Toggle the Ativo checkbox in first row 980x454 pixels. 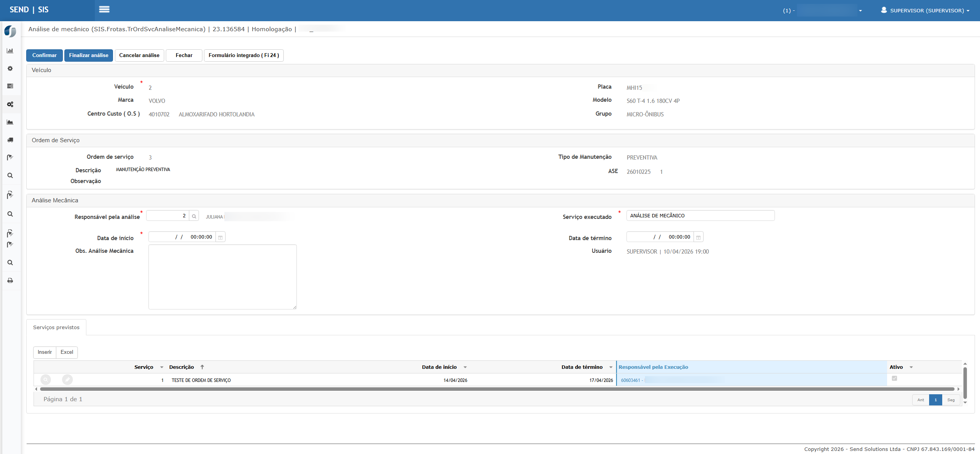click(894, 378)
